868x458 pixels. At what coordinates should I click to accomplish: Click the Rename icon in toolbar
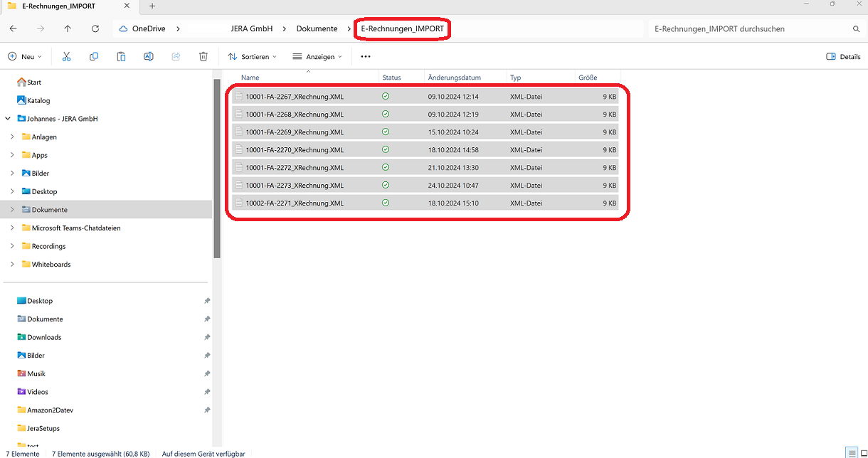tap(149, 57)
